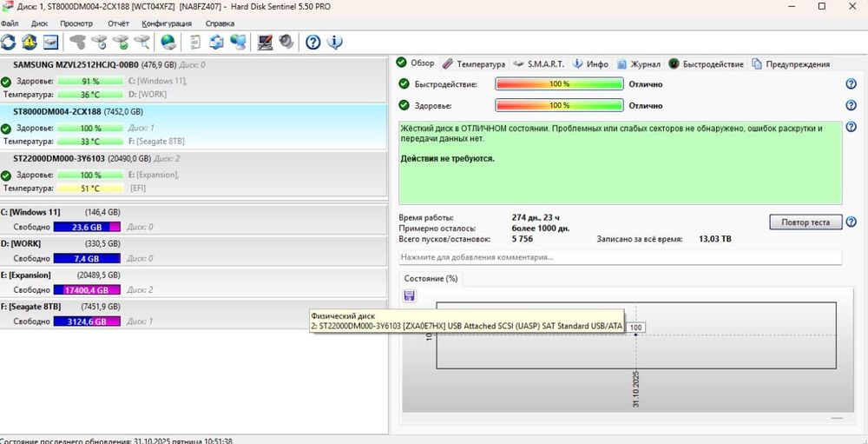Click the speaker sound toolbar icon
868x444 pixels.
tap(286, 42)
